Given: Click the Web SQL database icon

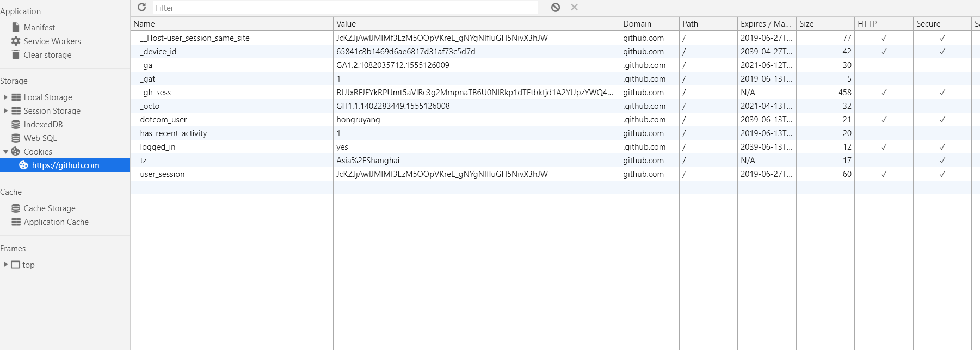Looking at the screenshot, I should coord(16,138).
